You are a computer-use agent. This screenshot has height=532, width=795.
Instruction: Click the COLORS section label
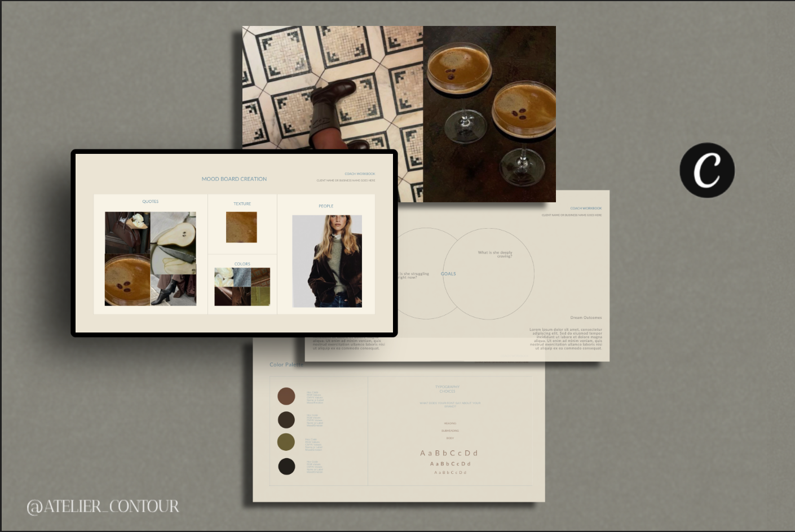click(242, 264)
